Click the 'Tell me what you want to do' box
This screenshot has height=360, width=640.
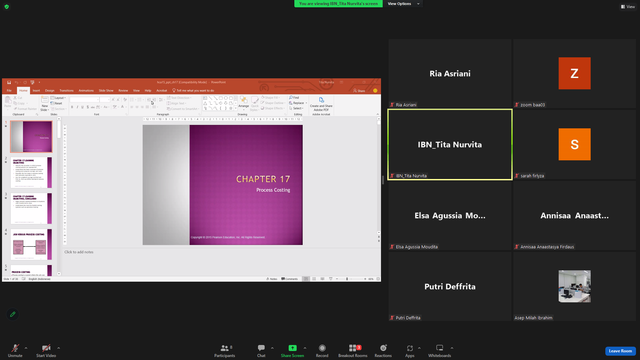pos(193,91)
